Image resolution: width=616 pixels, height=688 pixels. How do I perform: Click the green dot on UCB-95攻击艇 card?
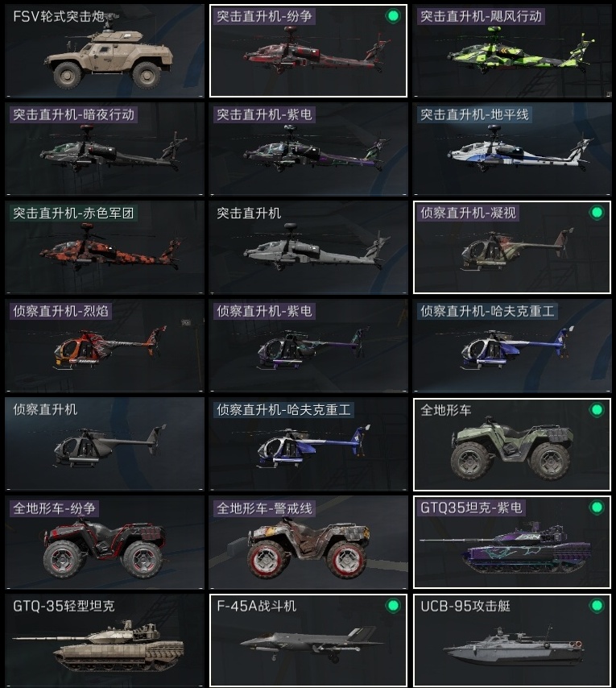(597, 606)
